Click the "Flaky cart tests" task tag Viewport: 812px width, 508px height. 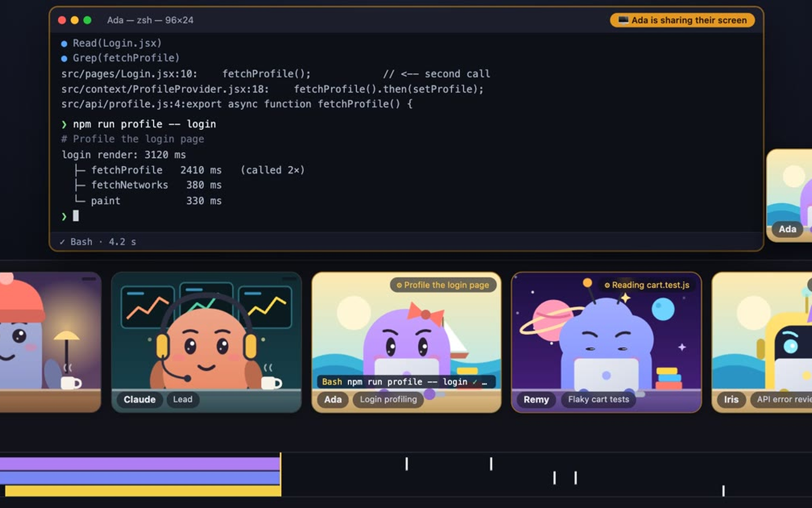coord(599,400)
